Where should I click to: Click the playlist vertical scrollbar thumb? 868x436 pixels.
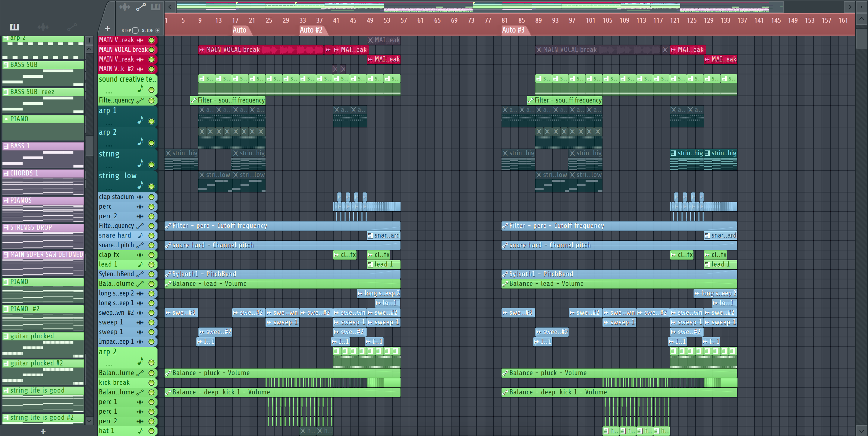[861, 39]
